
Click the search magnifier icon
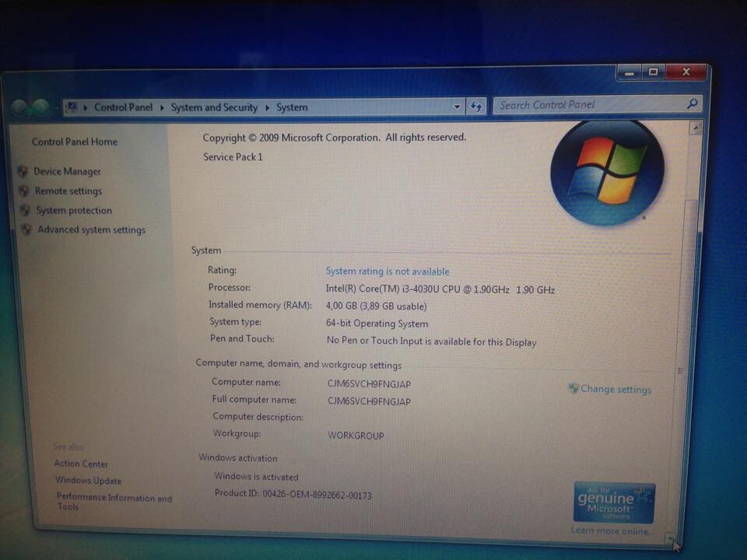click(x=693, y=103)
